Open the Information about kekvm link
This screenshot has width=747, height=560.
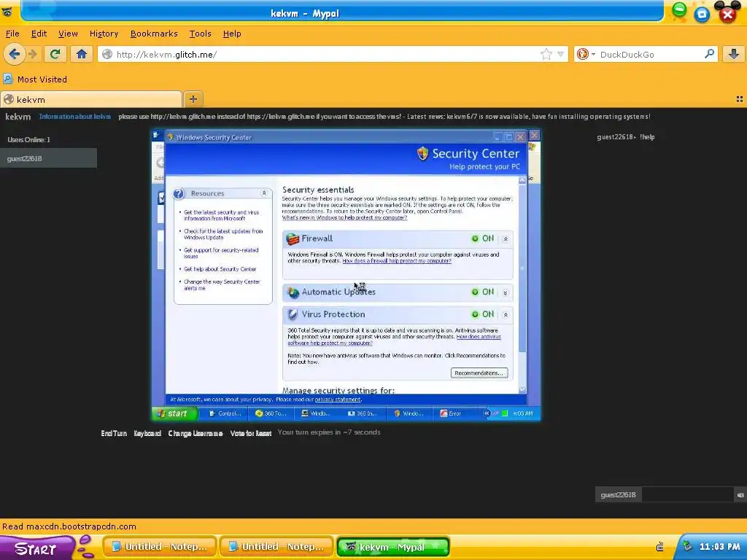[x=75, y=117]
